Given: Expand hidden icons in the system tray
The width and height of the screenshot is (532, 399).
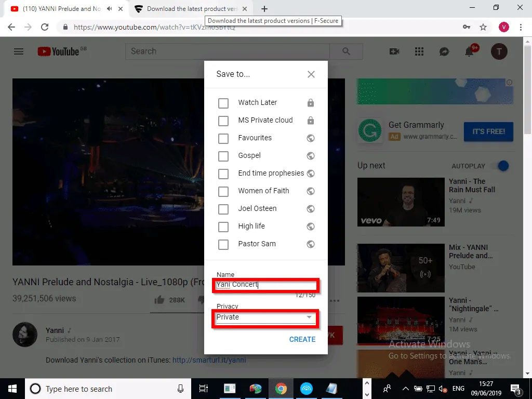Looking at the screenshot, I should [x=405, y=389].
